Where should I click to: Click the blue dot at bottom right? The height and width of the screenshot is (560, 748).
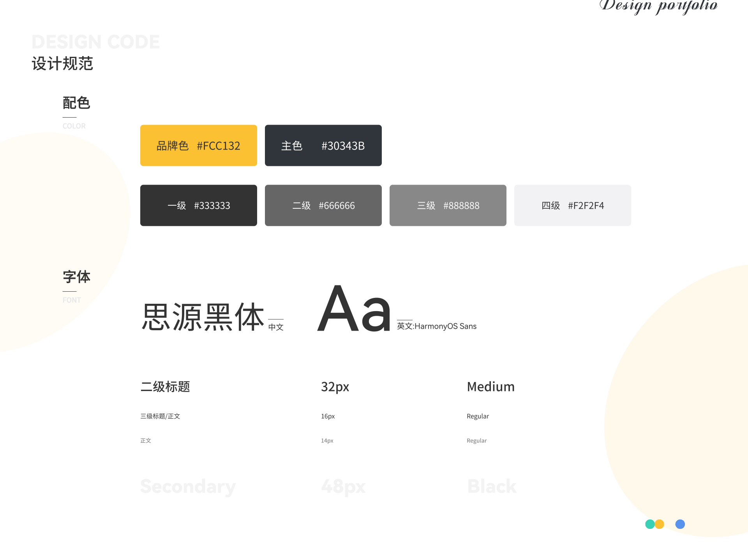pos(680,524)
